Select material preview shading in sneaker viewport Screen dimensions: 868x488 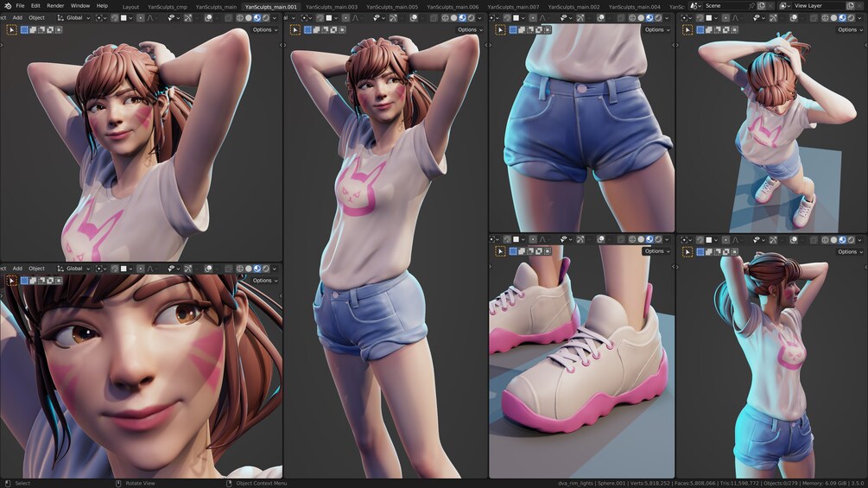tap(649, 239)
